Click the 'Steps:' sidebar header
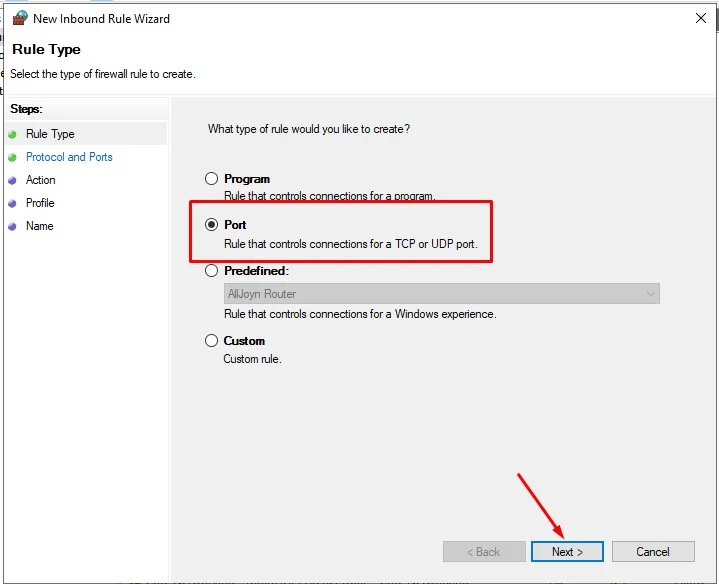719x584 pixels. point(26,109)
